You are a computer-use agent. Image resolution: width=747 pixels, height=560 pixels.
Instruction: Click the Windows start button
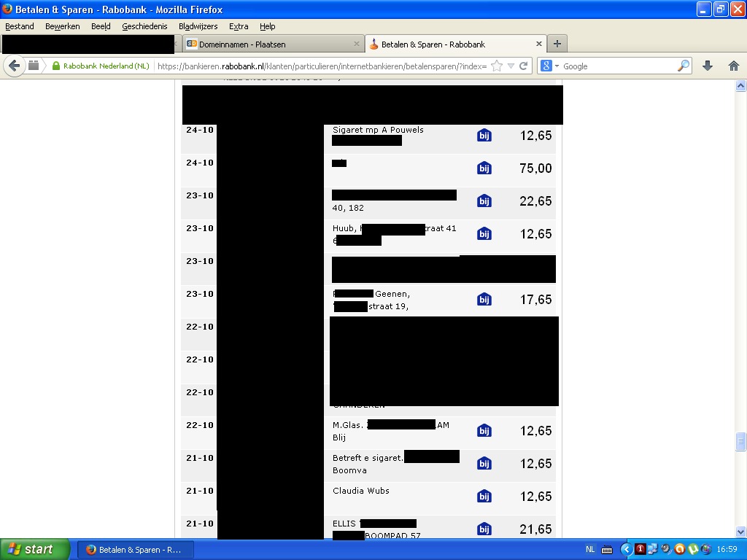35,550
